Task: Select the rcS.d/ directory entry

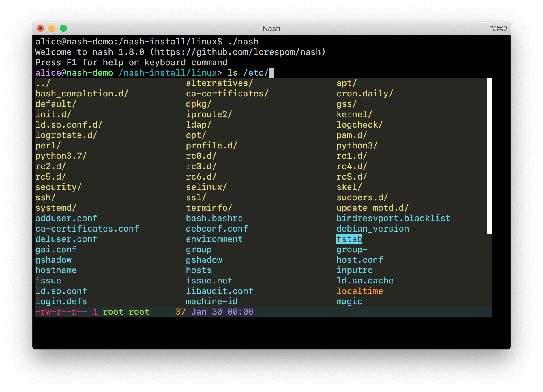Action: pyautogui.click(x=352, y=177)
